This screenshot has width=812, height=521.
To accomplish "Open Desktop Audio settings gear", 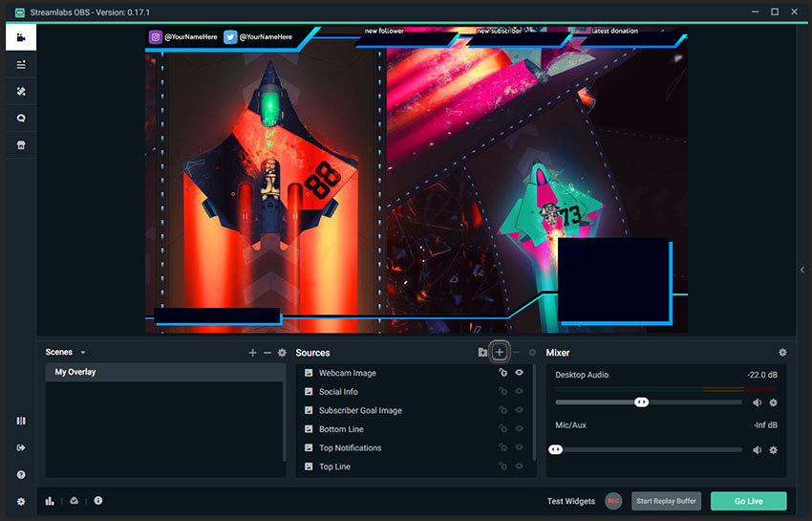I will 773,402.
